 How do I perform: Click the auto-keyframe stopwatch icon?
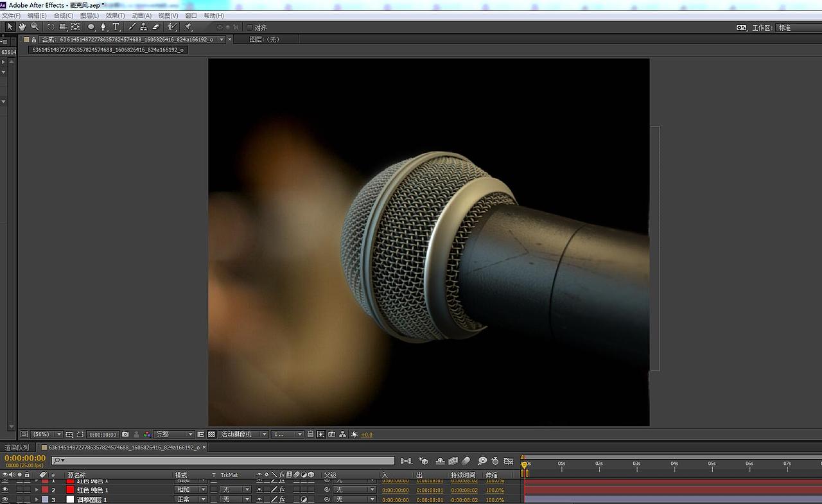tap(495, 461)
